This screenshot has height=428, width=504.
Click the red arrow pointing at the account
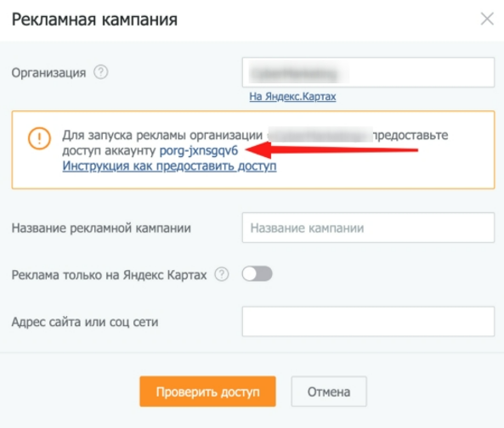tap(331, 150)
